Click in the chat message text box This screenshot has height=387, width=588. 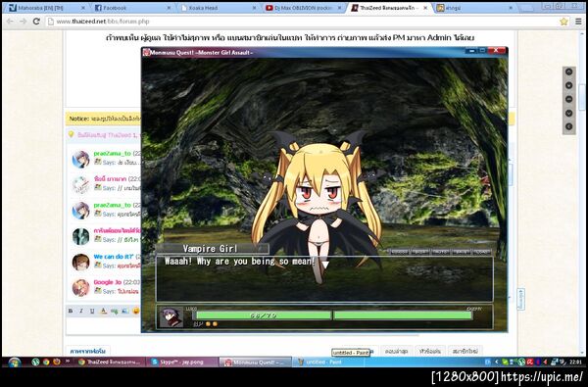(x=104, y=326)
